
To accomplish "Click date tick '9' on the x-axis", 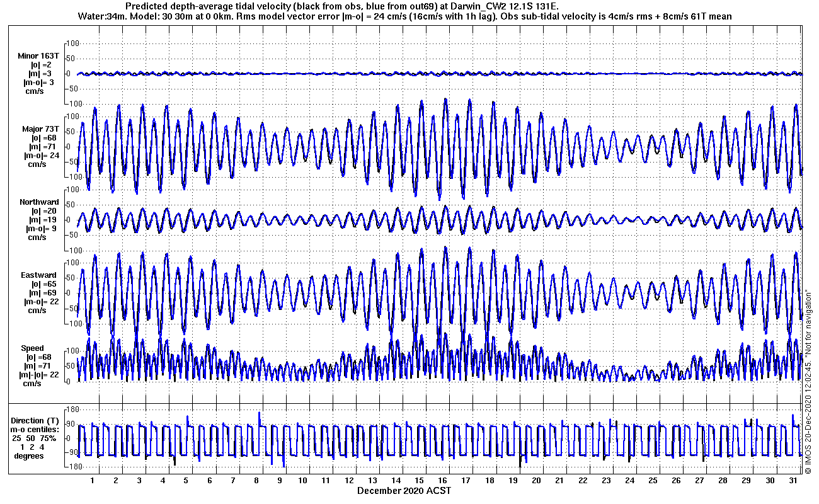I will (279, 481).
